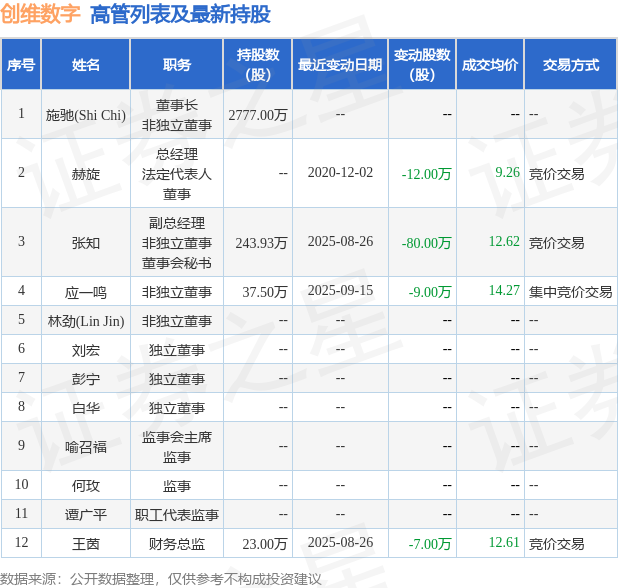The image size is (618, 588).
Task: Click the name 赫旋
Action: click(x=86, y=174)
